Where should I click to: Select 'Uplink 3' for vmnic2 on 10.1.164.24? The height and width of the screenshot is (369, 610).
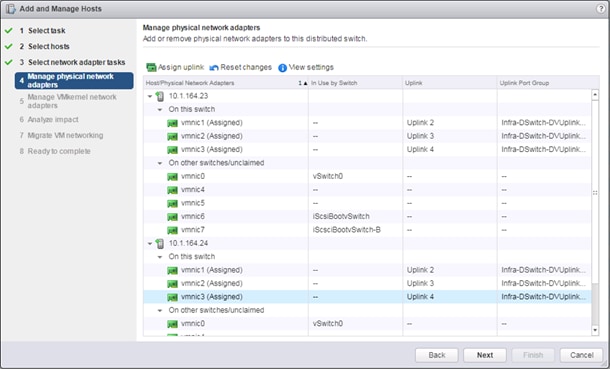[x=420, y=283]
